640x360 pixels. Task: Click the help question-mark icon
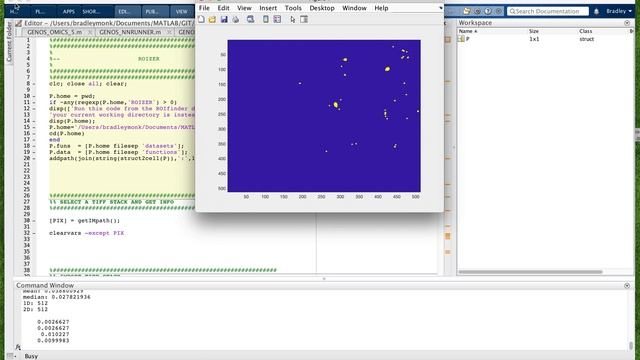click(488, 11)
